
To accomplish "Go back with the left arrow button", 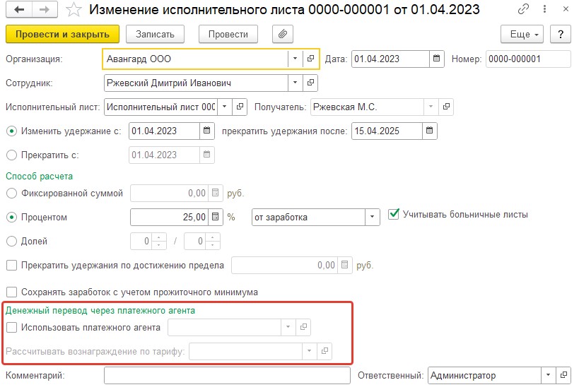I will [19, 10].
